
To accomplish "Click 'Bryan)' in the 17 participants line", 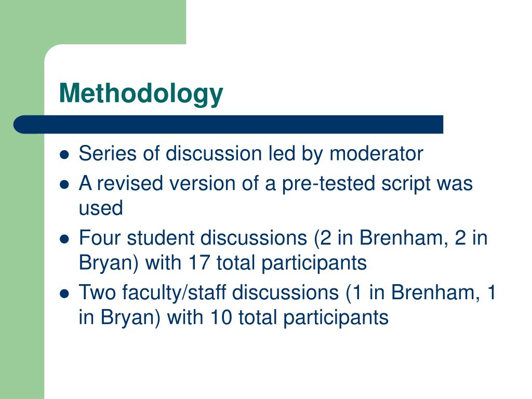I will tap(109, 263).
